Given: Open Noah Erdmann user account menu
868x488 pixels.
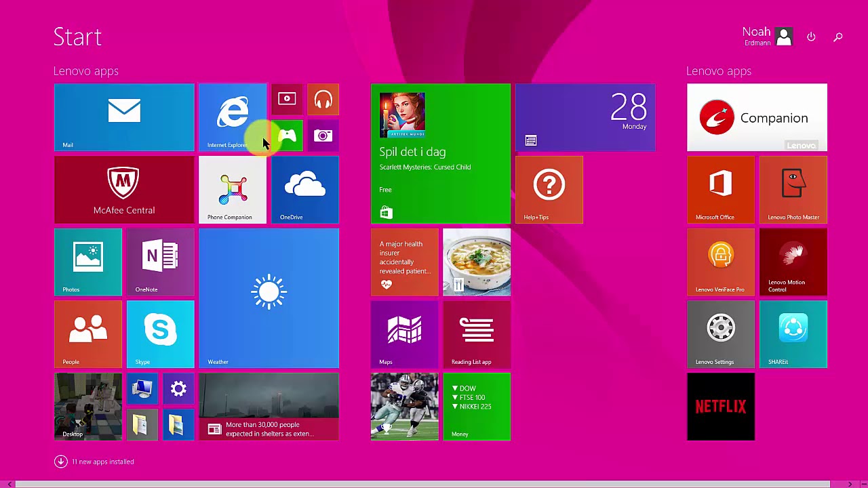Looking at the screenshot, I should click(767, 37).
